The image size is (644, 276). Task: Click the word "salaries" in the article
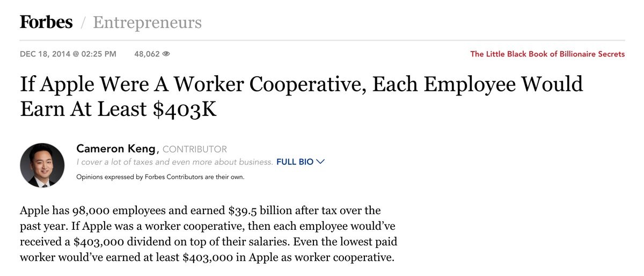[262, 241]
